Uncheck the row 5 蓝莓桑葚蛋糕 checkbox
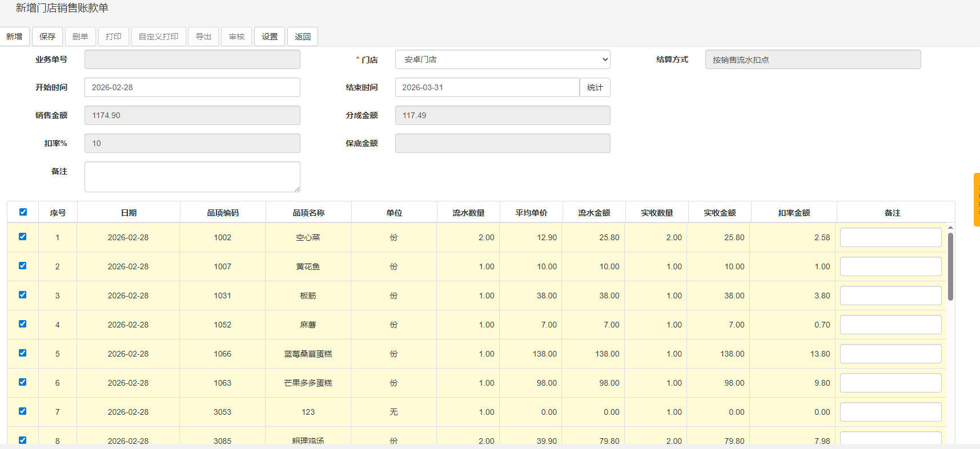The image size is (980, 449). (x=23, y=353)
